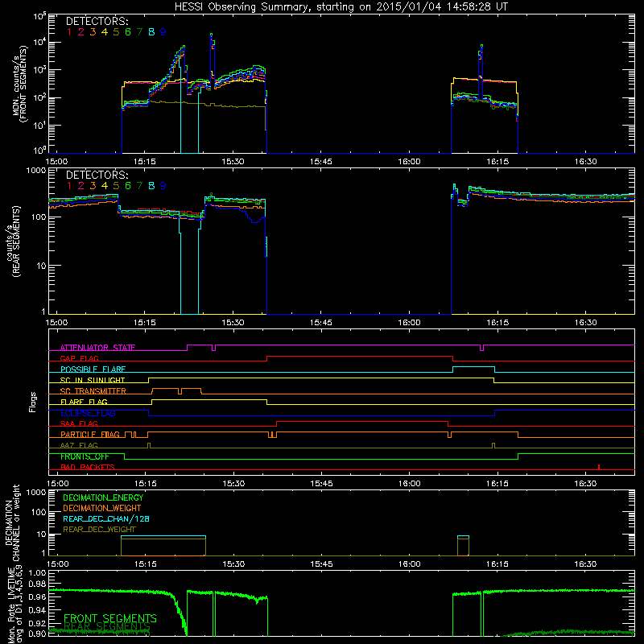This screenshot has width=644, height=644.
Task: Click the 0.98 tick on the livetime axis
Action: [x=37, y=584]
